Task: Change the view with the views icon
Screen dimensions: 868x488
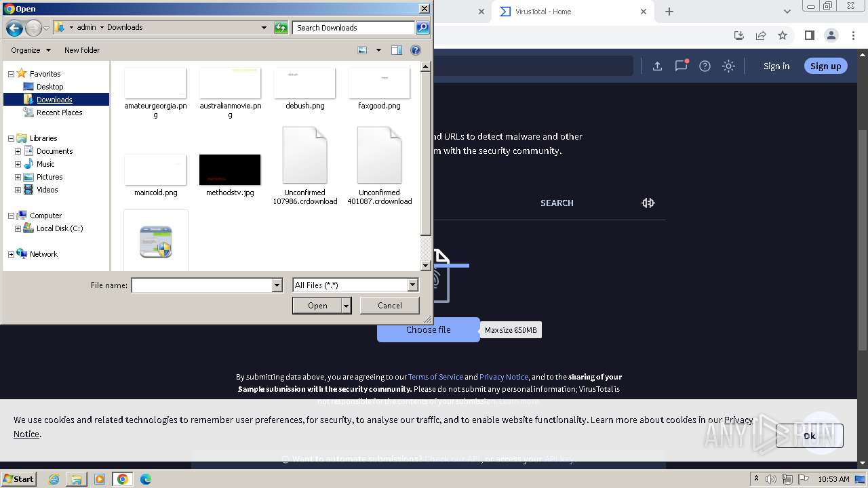Action: [x=362, y=50]
